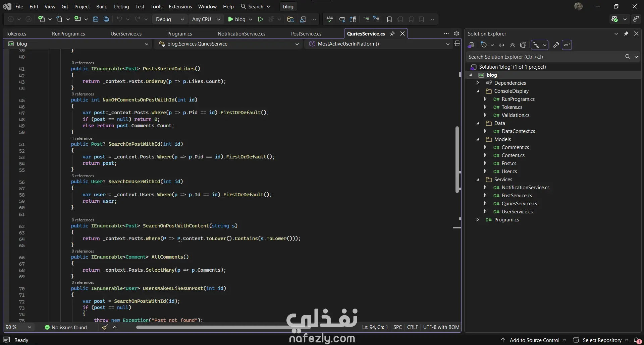
Task: Open the Build menu
Action: tap(102, 6)
